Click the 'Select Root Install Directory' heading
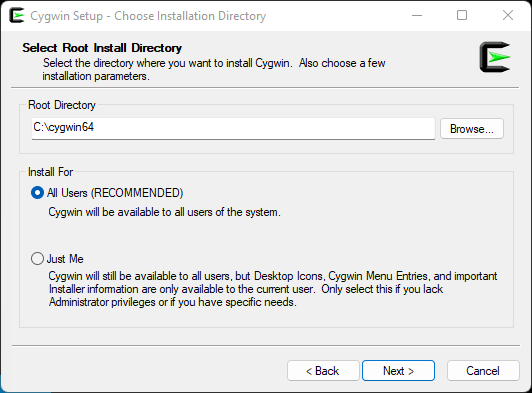Image resolution: width=532 pixels, height=393 pixels. click(102, 48)
